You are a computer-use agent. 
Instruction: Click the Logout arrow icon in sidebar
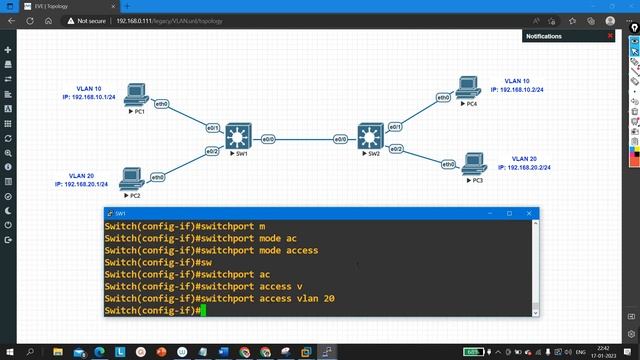click(8, 240)
